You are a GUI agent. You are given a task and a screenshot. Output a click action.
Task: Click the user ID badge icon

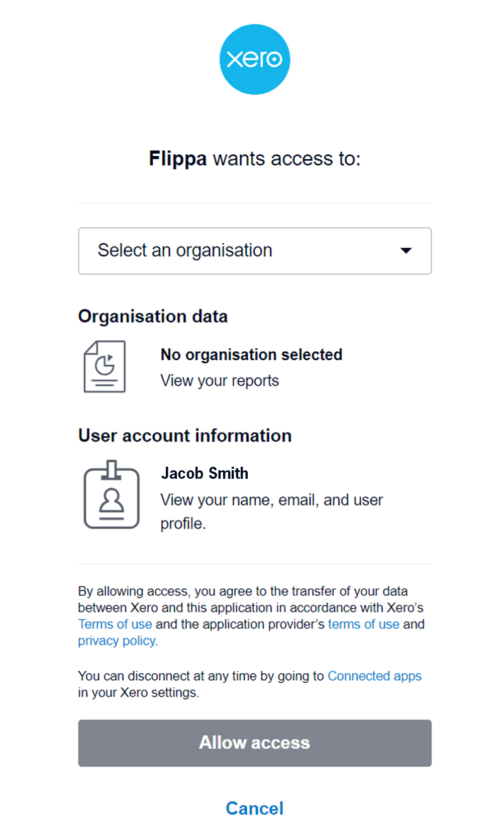coord(112,495)
